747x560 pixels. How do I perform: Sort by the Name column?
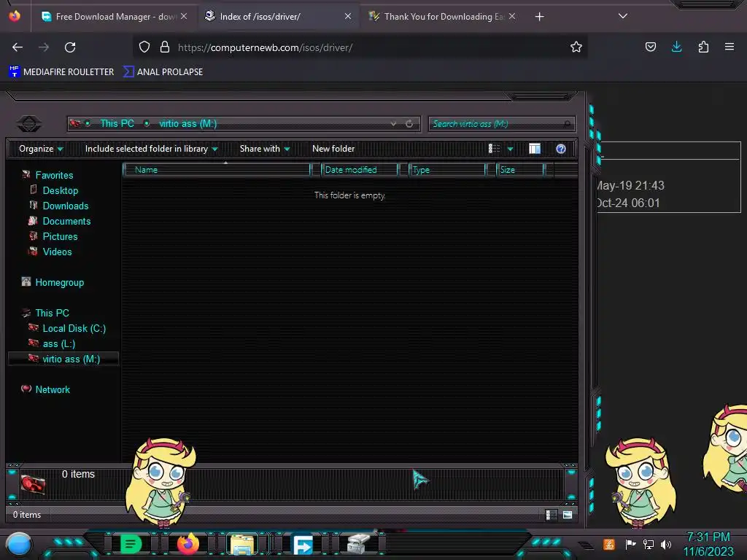tap(217, 170)
